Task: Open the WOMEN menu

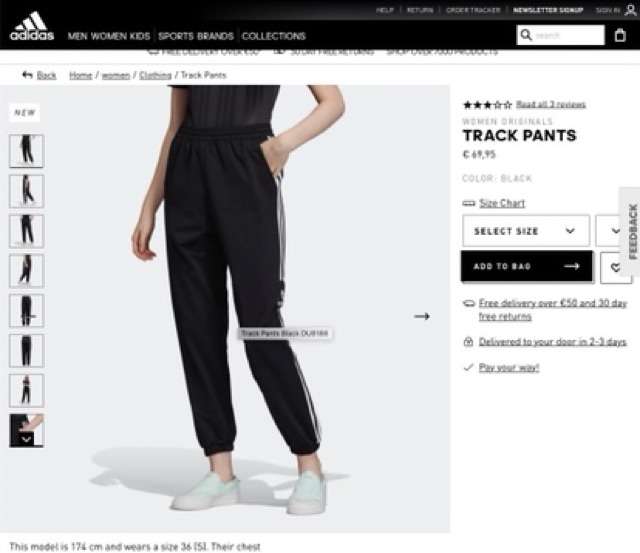Action: coord(108,36)
